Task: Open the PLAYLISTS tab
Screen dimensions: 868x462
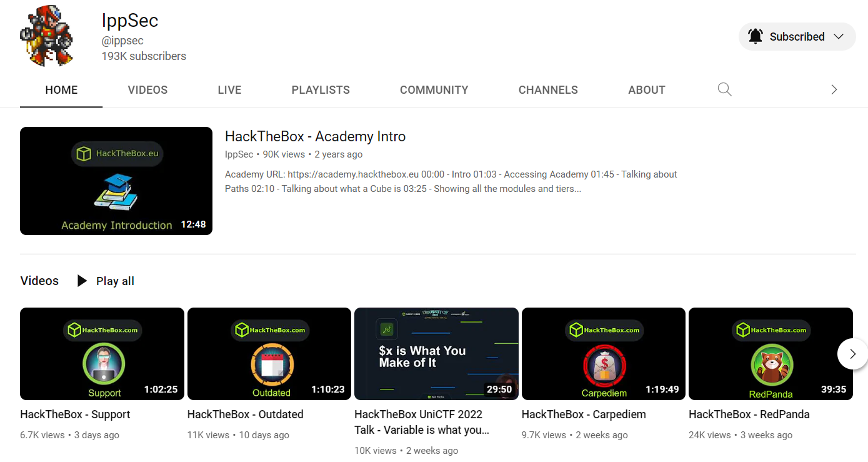Action: pos(321,90)
